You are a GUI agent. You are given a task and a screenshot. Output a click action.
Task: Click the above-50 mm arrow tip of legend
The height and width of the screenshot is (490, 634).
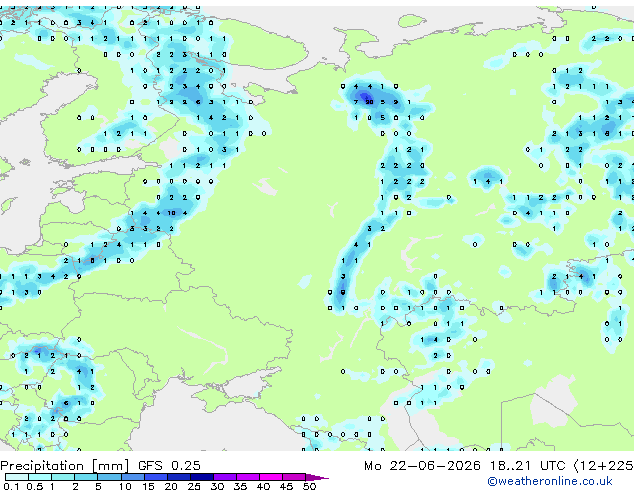click(x=317, y=477)
